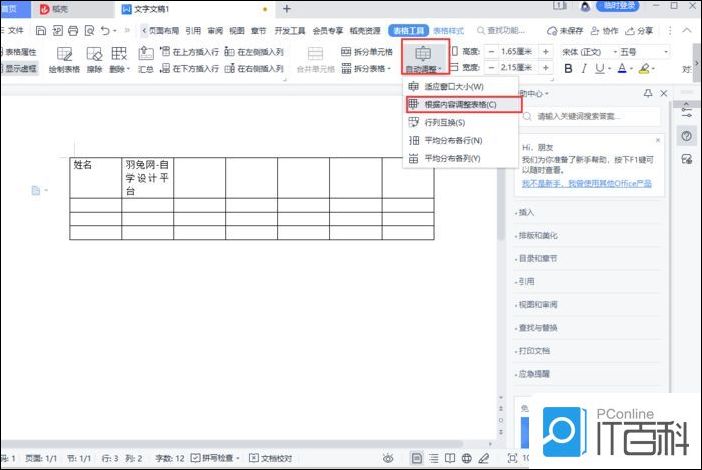
Task: Choose 根据内容调整表格(C) menu item
Action: [x=464, y=104]
